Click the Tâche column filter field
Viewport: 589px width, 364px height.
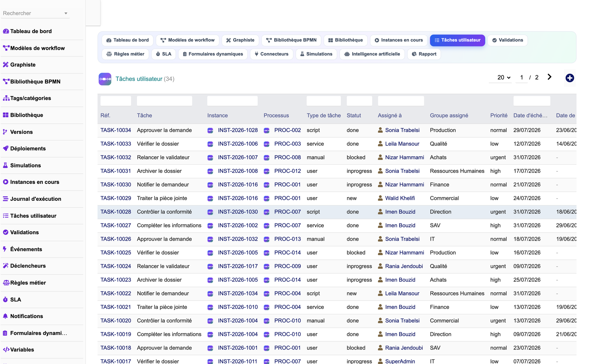164,101
